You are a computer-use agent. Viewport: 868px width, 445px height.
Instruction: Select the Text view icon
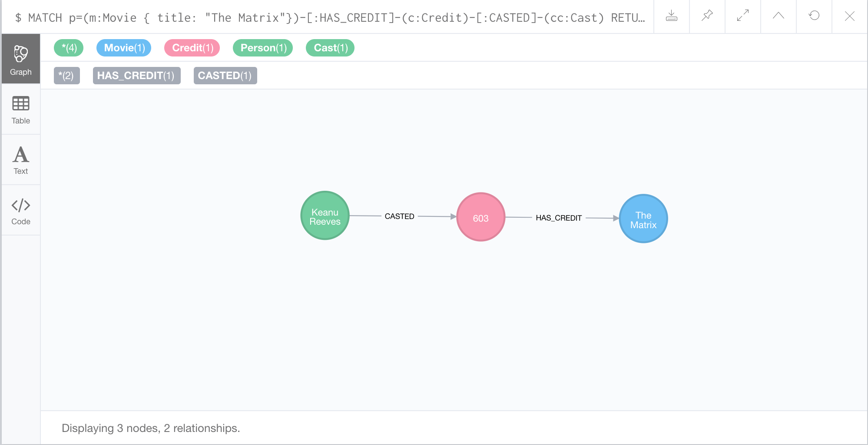tap(20, 159)
